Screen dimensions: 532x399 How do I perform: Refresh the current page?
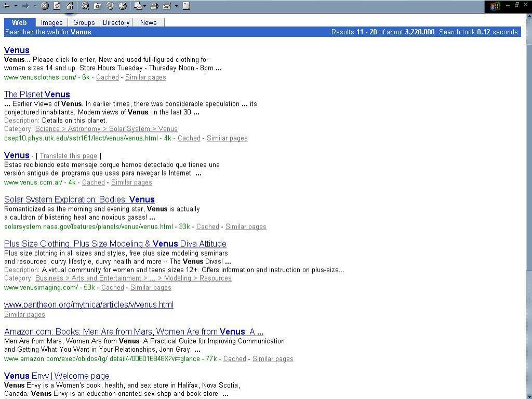tap(57, 6)
